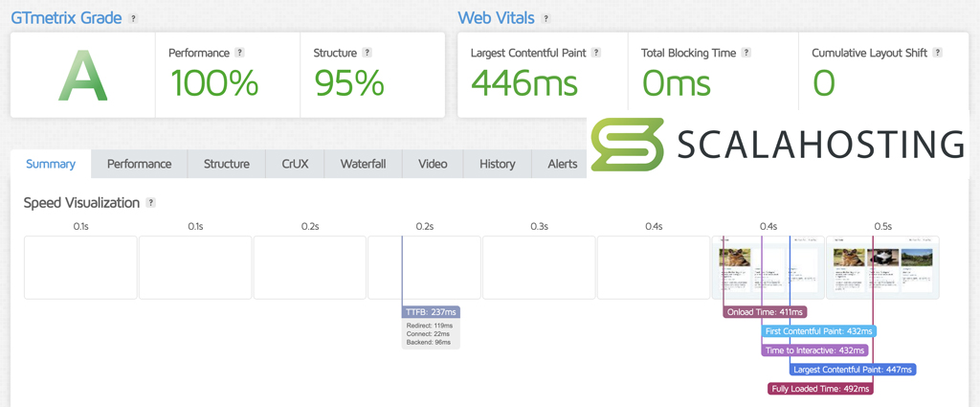The image size is (980, 407).
Task: Open the 0.4s frame showing page content
Action: tap(768, 267)
